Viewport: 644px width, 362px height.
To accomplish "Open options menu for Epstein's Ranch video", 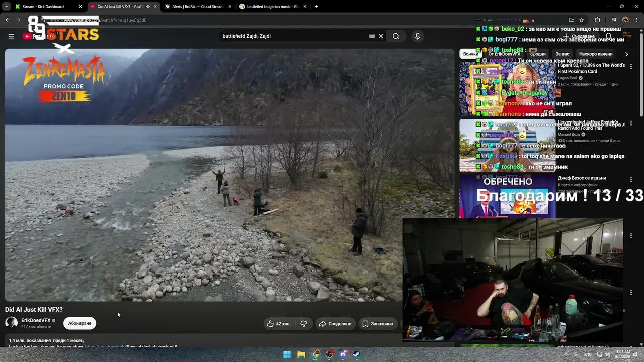I will [631, 123].
